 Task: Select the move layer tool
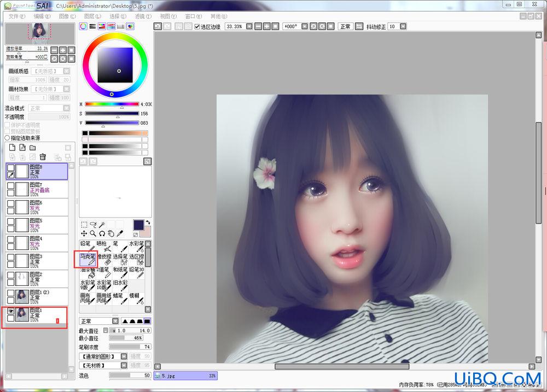pyautogui.click(x=84, y=233)
